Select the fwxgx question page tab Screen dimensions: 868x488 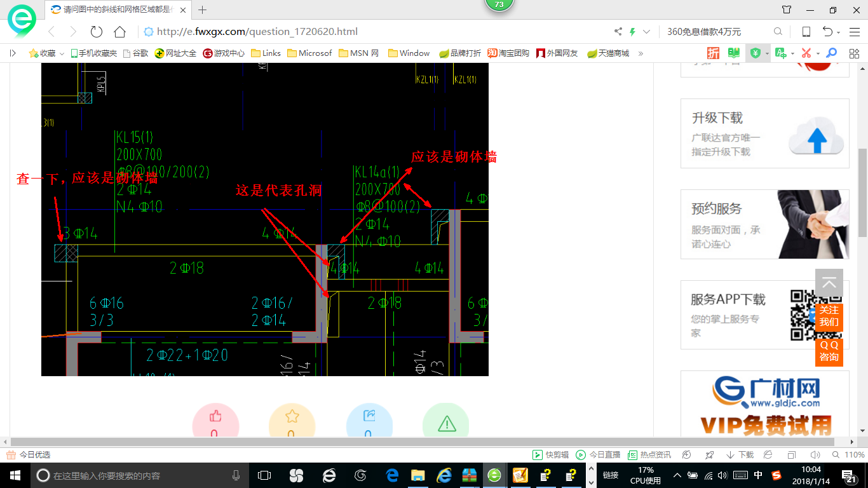118,10
